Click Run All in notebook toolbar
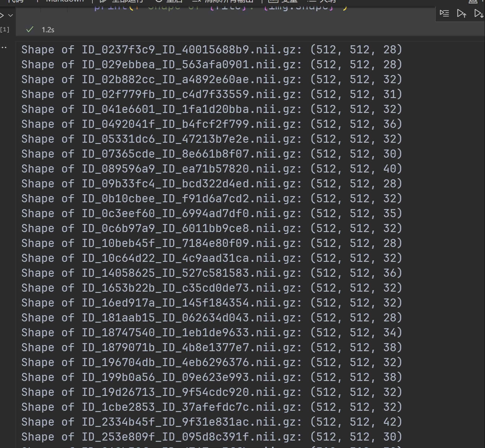 tap(122, 1)
